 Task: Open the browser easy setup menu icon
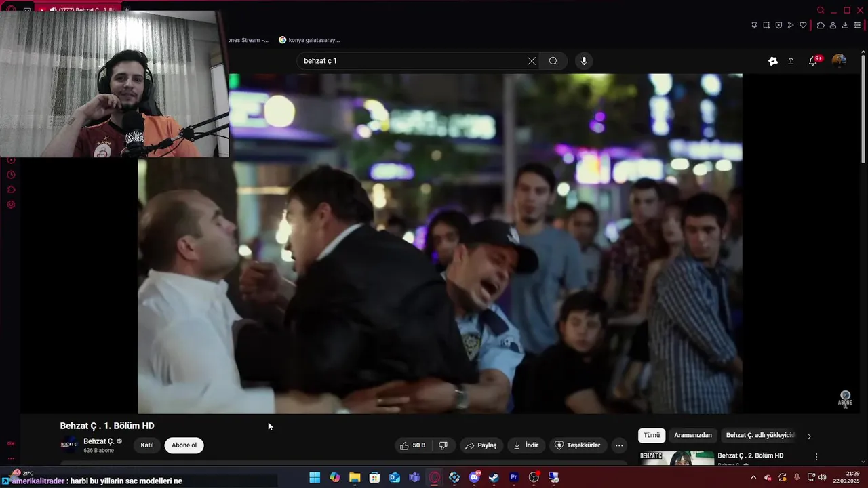tap(857, 25)
